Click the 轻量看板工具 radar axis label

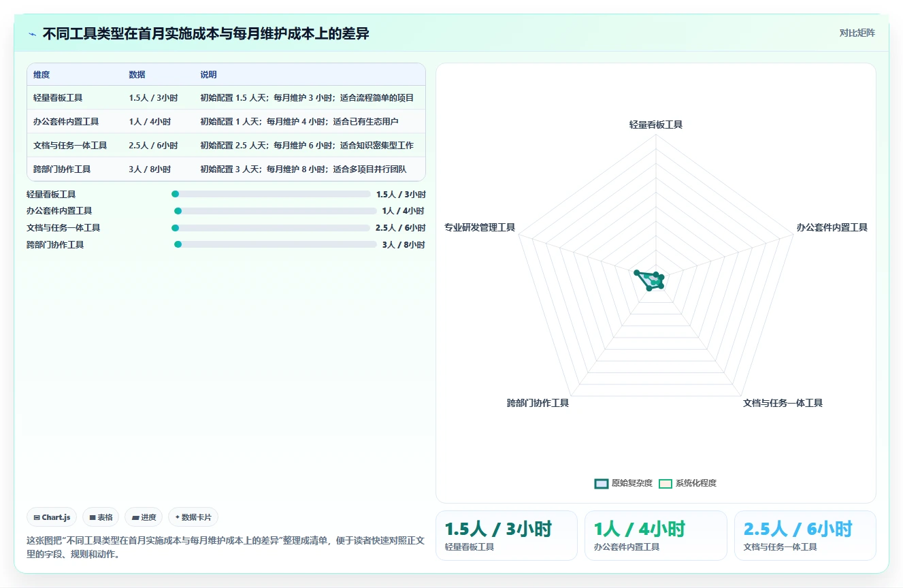(x=656, y=125)
